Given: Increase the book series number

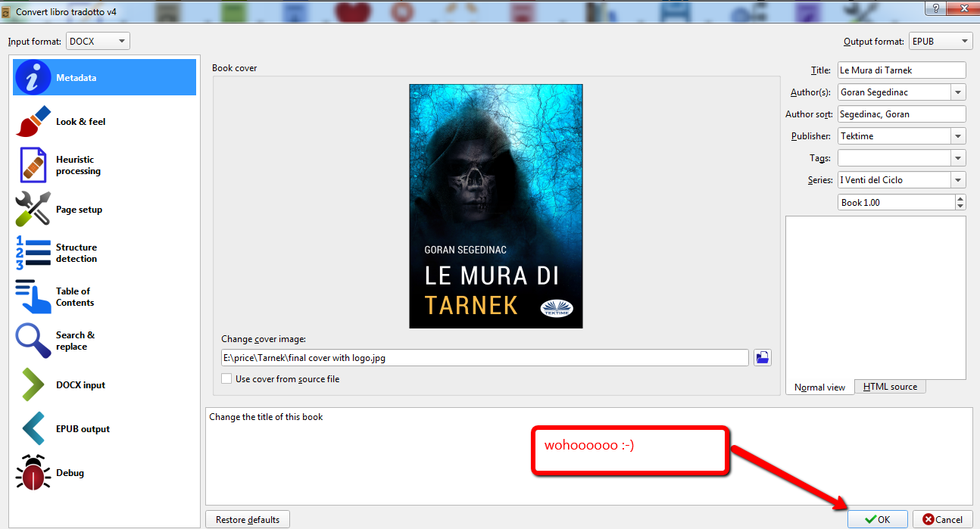Looking at the screenshot, I should point(960,198).
